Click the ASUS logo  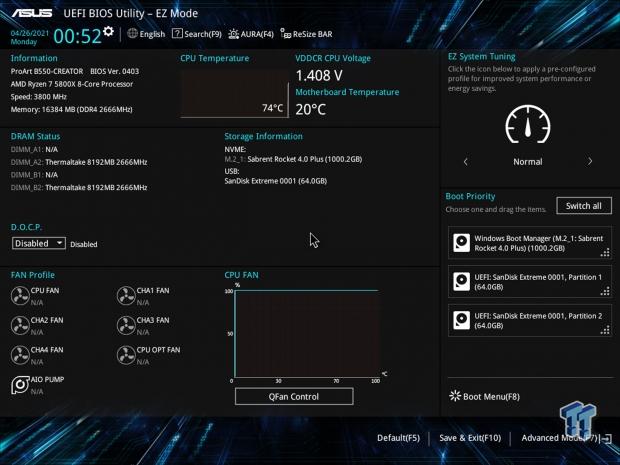tap(32, 13)
